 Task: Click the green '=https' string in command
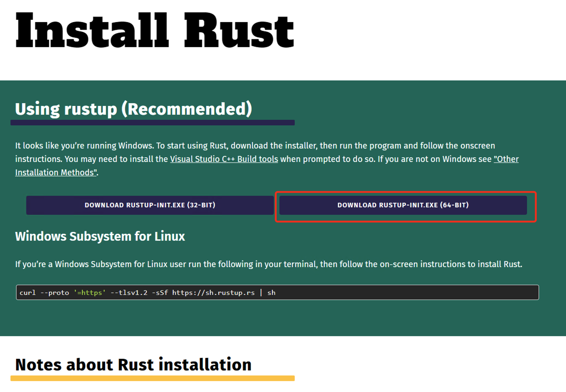point(90,293)
